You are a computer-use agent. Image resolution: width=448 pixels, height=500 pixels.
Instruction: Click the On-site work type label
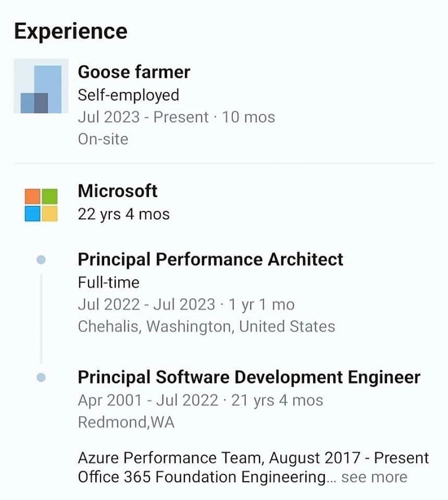pyautogui.click(x=103, y=139)
